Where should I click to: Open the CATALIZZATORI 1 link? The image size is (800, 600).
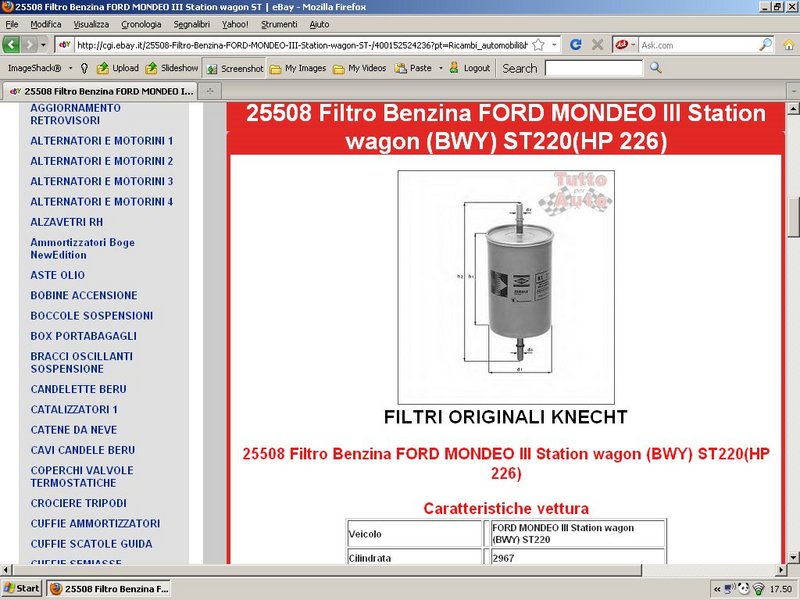pos(74,410)
